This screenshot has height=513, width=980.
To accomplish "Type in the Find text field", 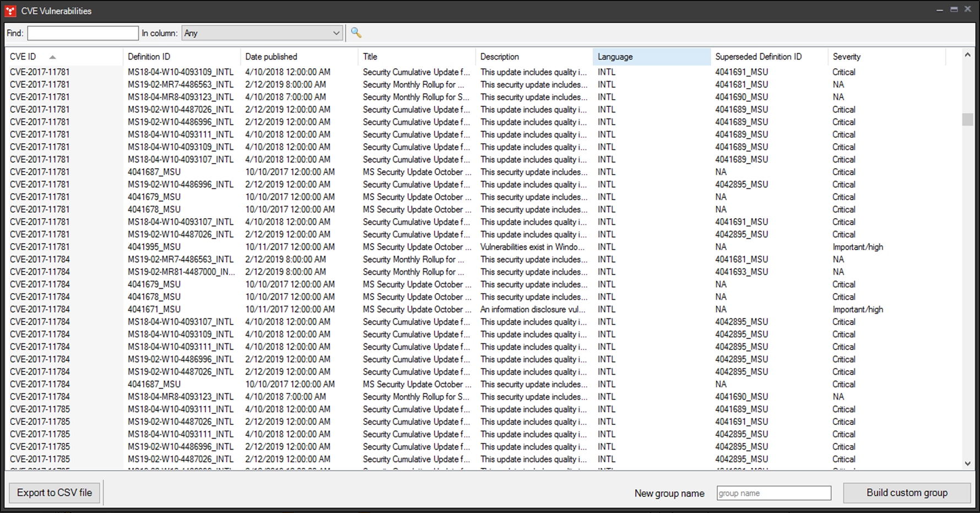I will [83, 33].
